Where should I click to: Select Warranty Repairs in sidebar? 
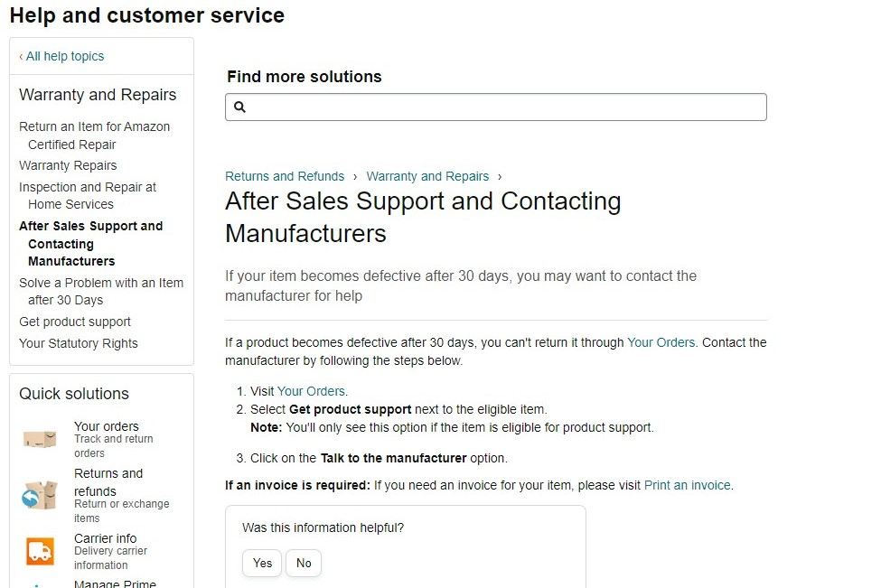pyautogui.click(x=68, y=165)
